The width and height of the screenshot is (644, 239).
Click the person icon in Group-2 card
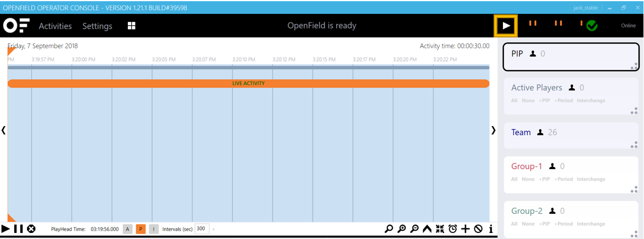coord(553,211)
